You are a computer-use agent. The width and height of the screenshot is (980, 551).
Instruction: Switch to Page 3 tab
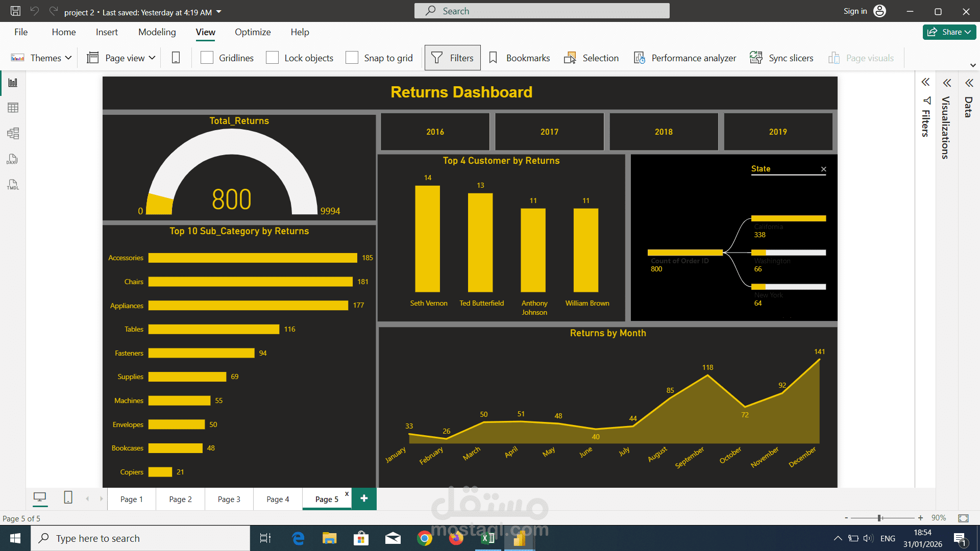(229, 499)
